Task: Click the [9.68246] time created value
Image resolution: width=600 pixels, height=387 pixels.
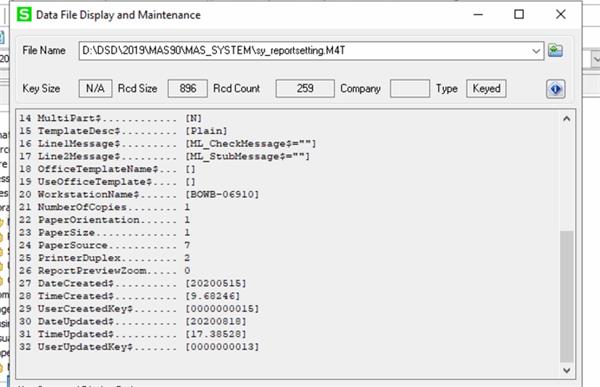Action: point(213,296)
